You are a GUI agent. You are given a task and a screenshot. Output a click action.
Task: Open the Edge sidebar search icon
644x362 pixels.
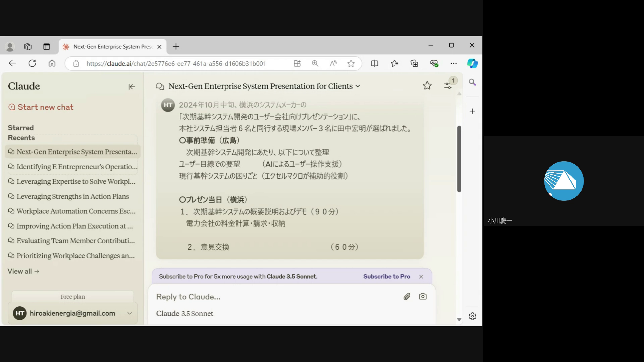[472, 82]
